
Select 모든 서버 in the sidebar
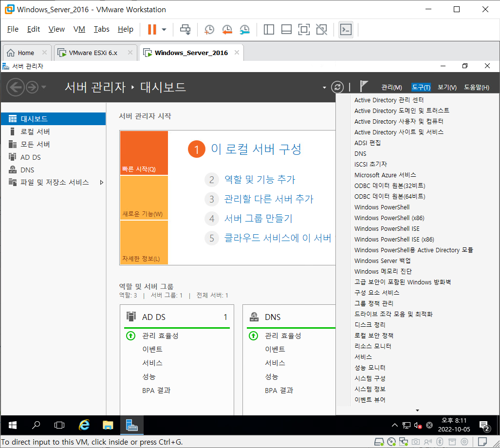(53, 145)
